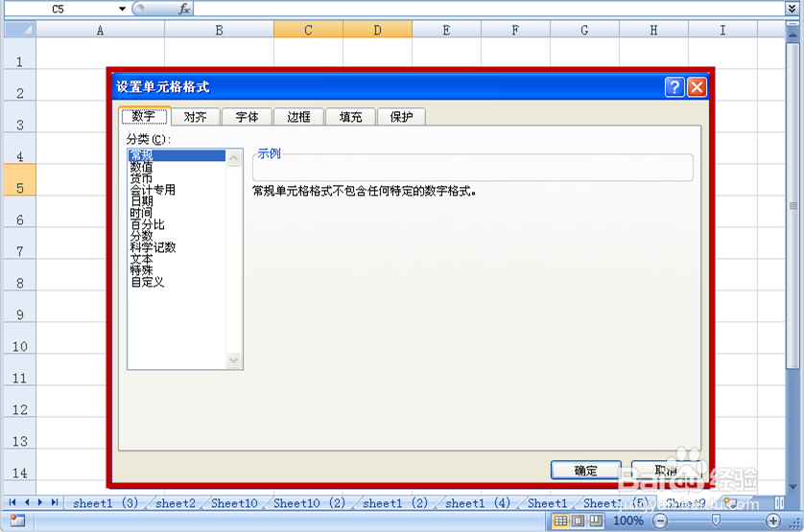Select column C header

[308, 30]
